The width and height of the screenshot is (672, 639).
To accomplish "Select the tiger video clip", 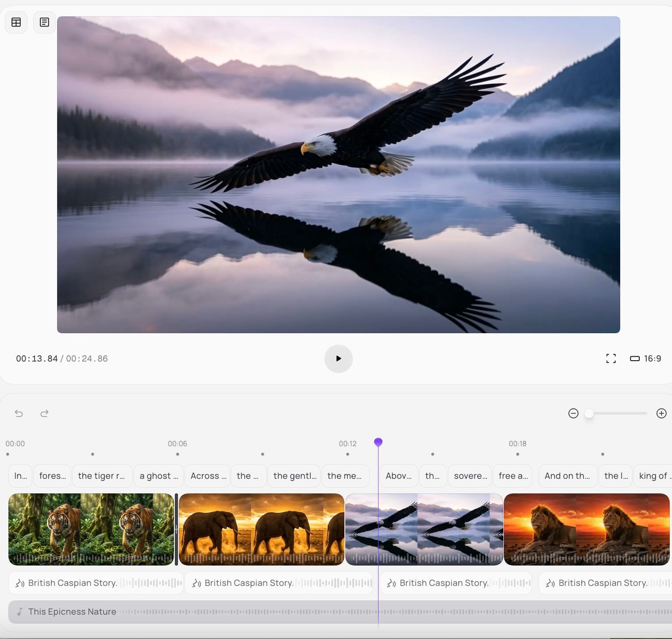I will [91, 529].
